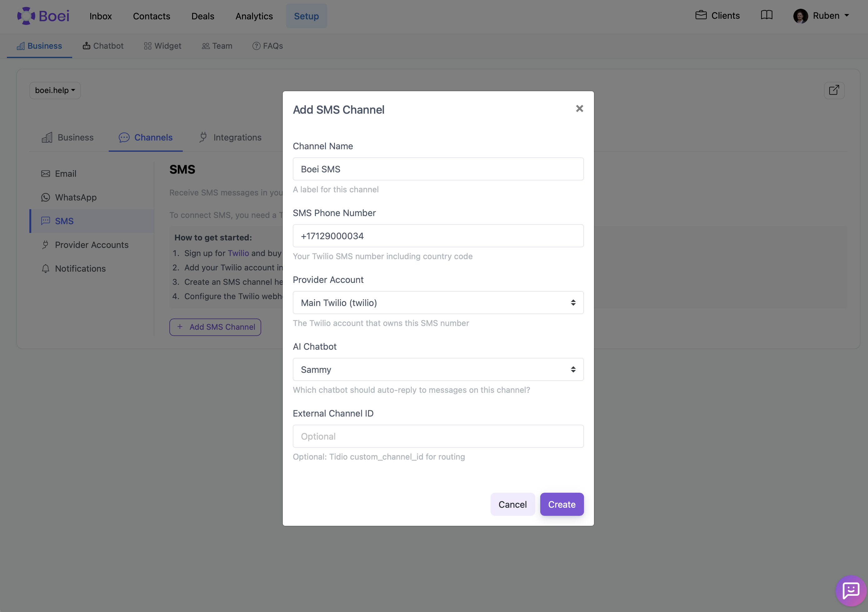Click the External Channel ID field

[x=438, y=437]
